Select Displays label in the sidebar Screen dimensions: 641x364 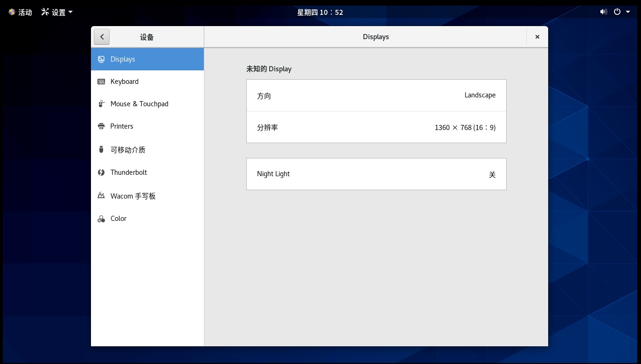pos(123,59)
